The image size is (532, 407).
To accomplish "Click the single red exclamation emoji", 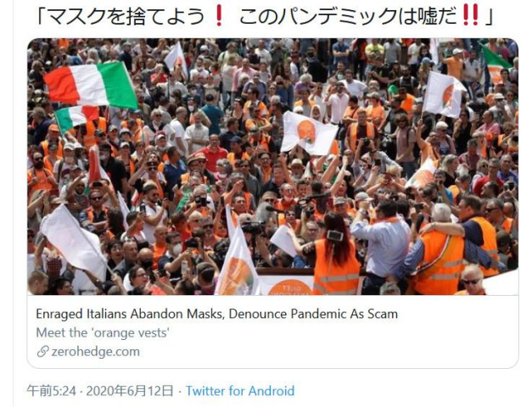I will (219, 17).
